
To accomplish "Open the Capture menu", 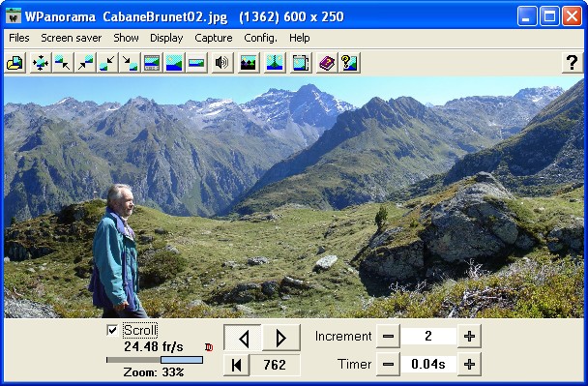I will (x=214, y=38).
